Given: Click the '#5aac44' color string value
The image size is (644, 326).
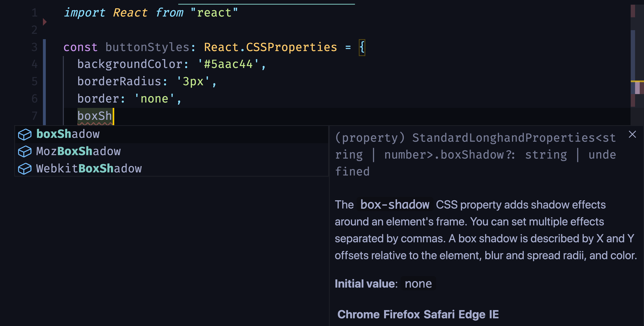Looking at the screenshot, I should [x=228, y=64].
